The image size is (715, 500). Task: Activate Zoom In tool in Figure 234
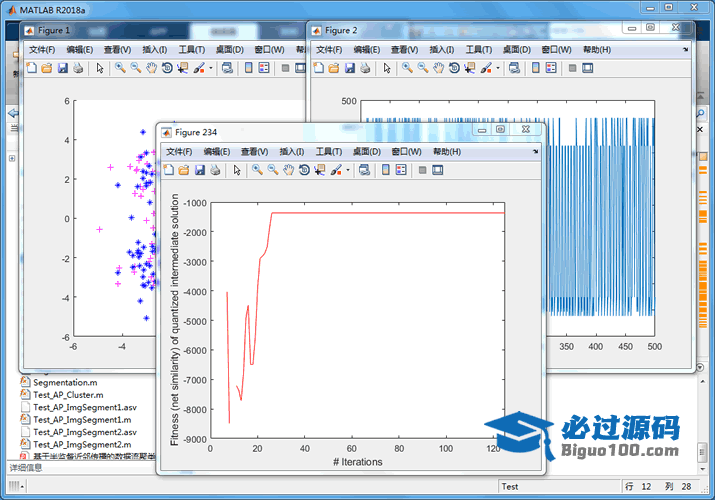[257, 170]
